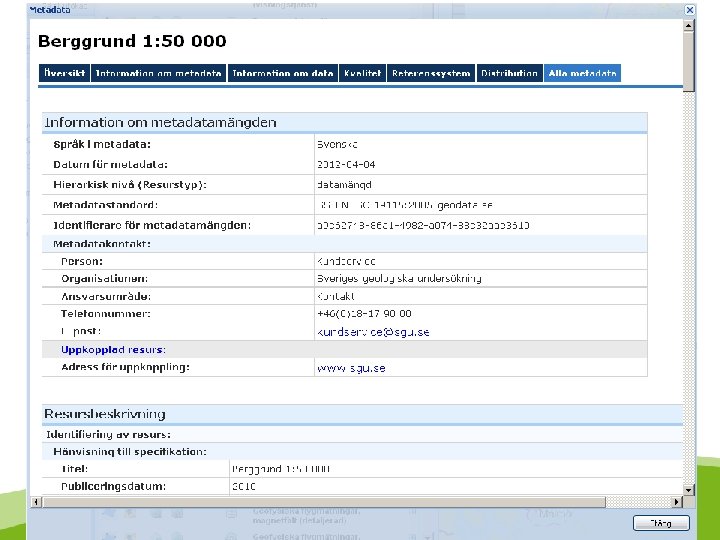The width and height of the screenshot is (720, 540).
Task: Click vertical scrollbar up arrow
Action: click(x=688, y=26)
